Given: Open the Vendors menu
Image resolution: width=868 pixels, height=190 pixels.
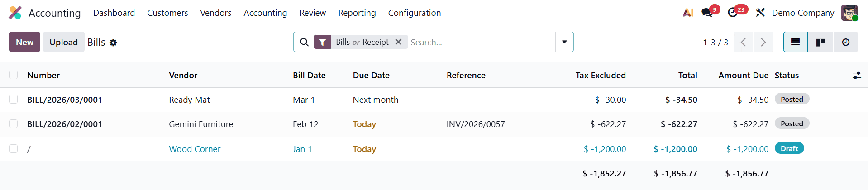Looking at the screenshot, I should [x=215, y=13].
